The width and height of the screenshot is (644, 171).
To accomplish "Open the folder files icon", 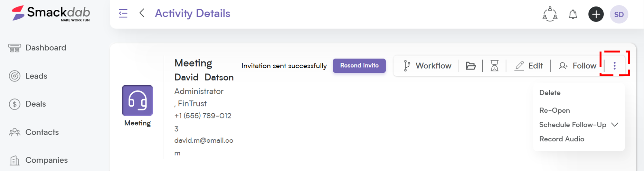I will (471, 66).
